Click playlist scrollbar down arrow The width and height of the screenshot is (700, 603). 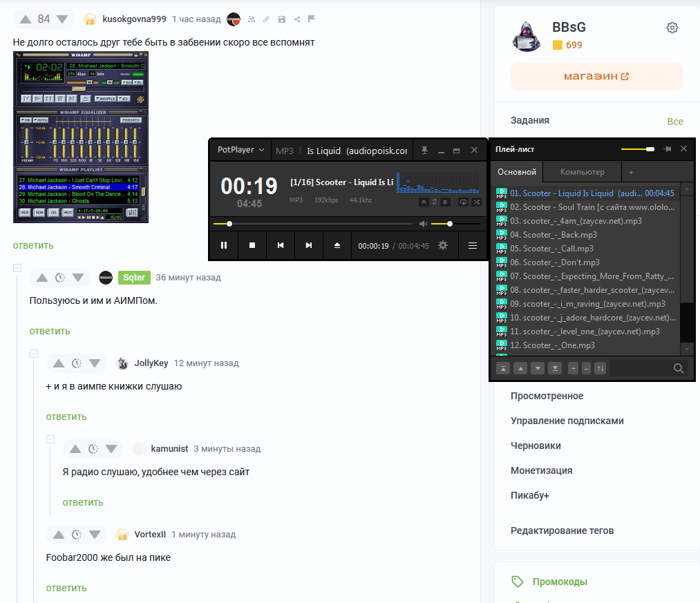(x=687, y=349)
